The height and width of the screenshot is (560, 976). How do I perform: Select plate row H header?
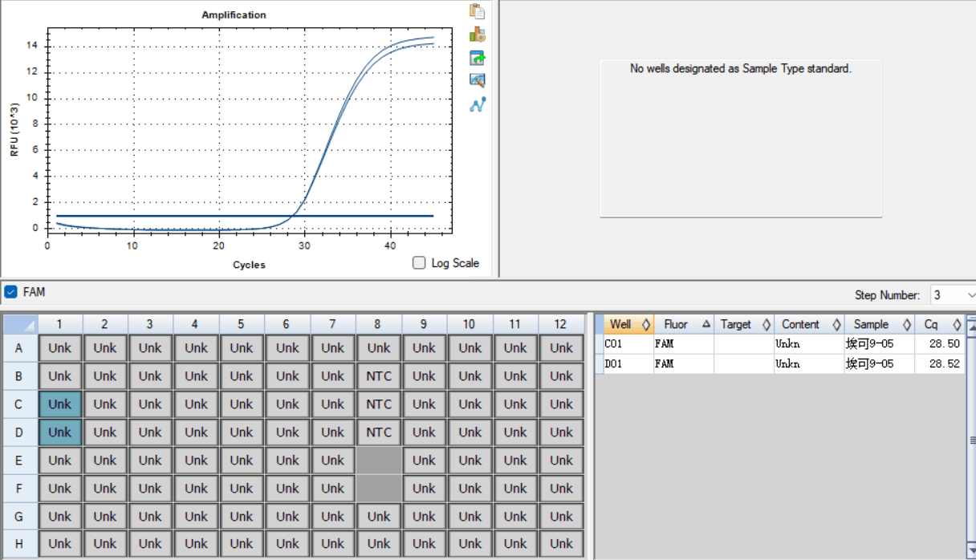pos(20,544)
